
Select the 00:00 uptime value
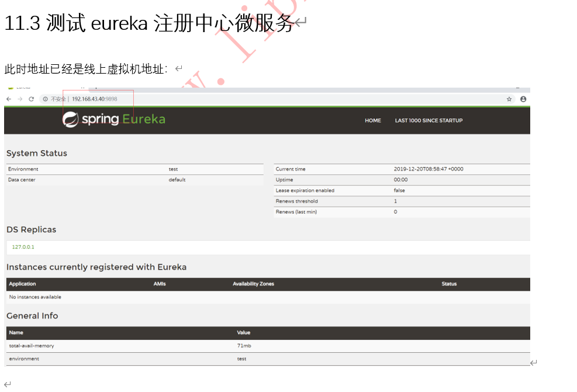[400, 179]
